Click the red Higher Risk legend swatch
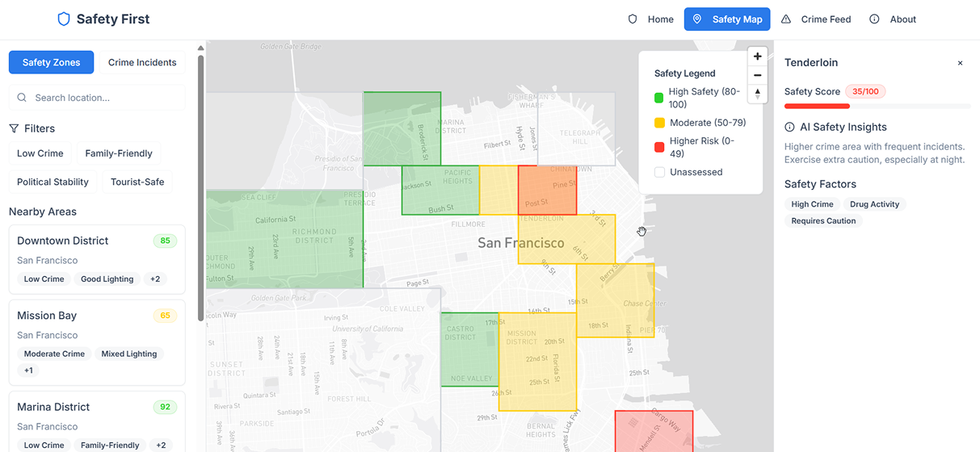This screenshot has width=980, height=452. pyautogui.click(x=659, y=147)
